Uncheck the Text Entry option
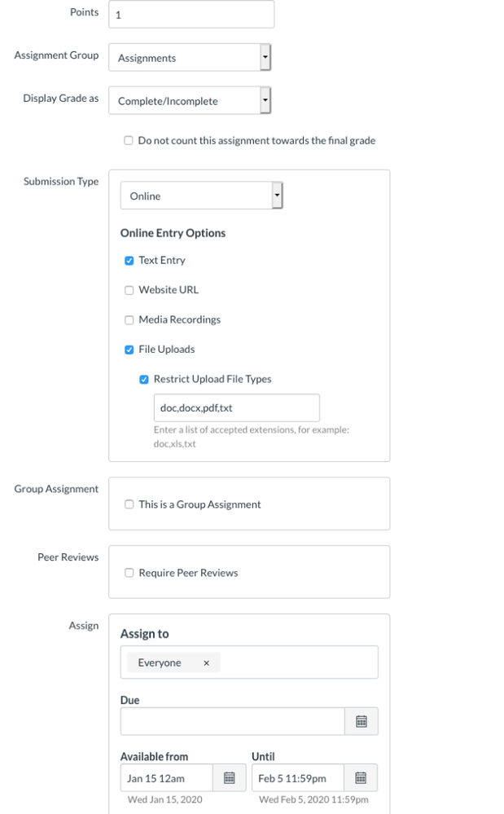Screen dimensions: 504x814 (x=129, y=261)
